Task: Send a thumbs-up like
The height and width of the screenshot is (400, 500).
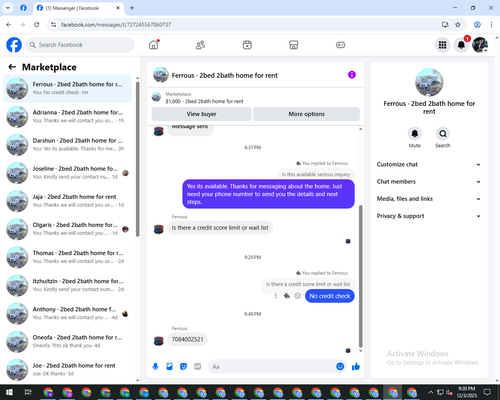Action: pyautogui.click(x=356, y=367)
